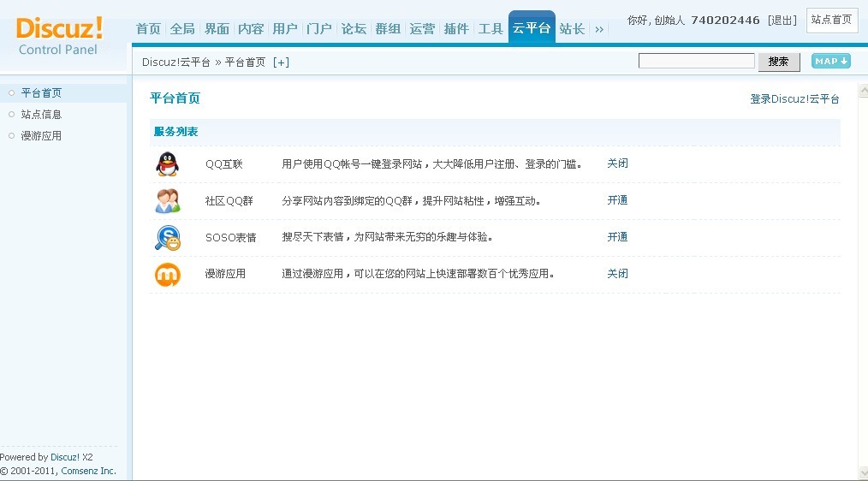Screen dimensions: 868x481
Task: Click the Discuz! Control Panel logo
Action: point(59,36)
